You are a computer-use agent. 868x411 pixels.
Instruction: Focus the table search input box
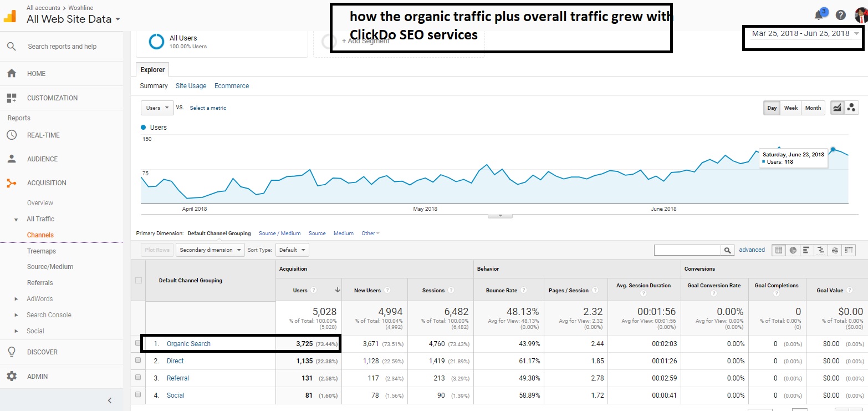(x=687, y=250)
